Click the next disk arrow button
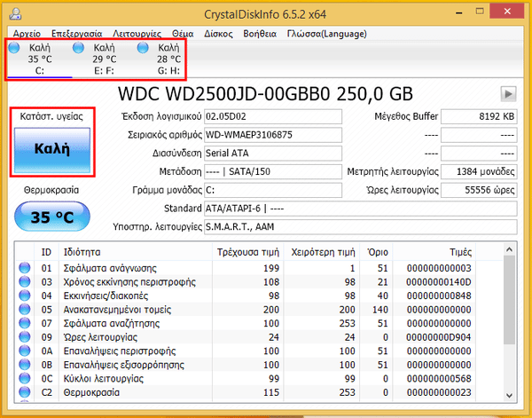This screenshot has height=418, width=532. coord(508,94)
